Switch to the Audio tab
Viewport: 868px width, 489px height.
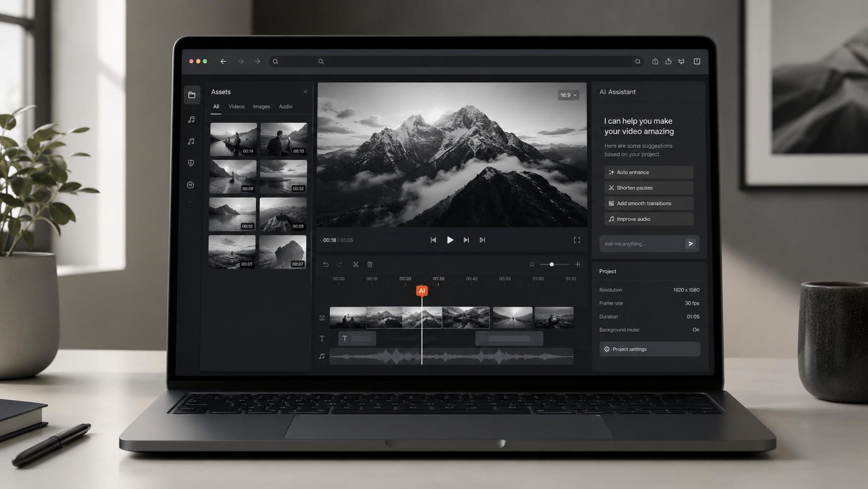coord(286,107)
